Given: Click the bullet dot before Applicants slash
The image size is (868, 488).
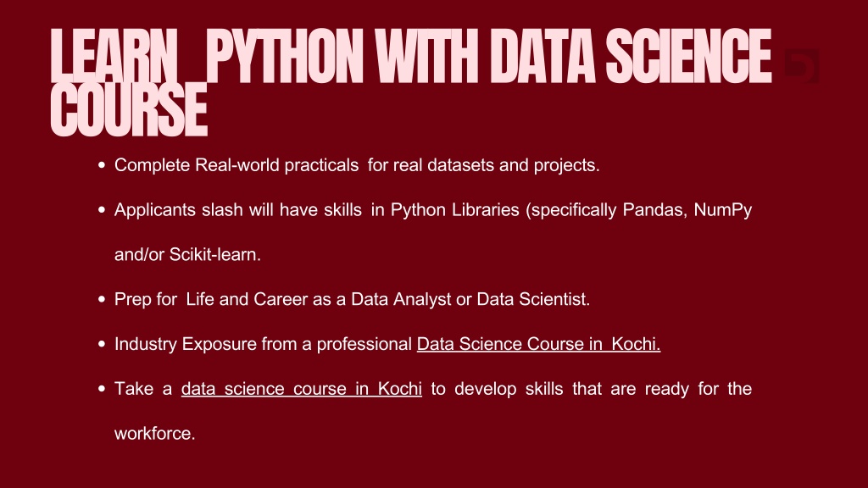Looking at the screenshot, I should [x=102, y=210].
